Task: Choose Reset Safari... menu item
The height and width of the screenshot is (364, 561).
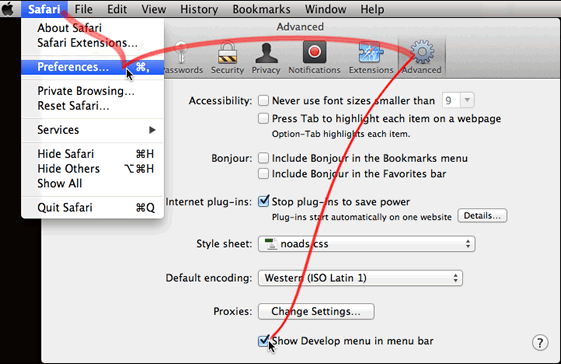Action: click(x=93, y=106)
